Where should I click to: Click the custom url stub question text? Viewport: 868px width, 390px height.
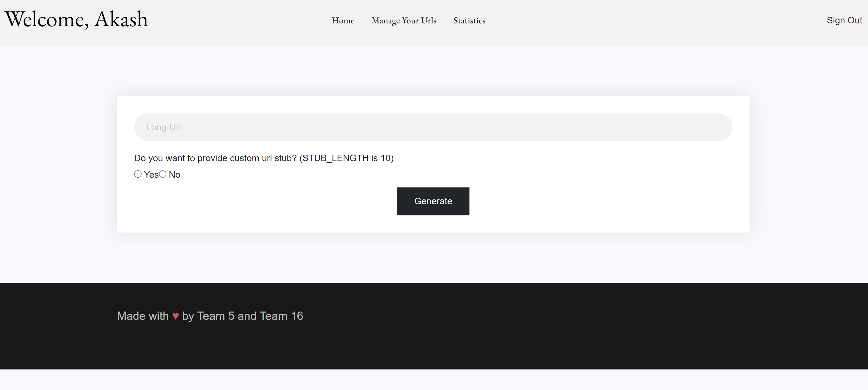point(216,158)
